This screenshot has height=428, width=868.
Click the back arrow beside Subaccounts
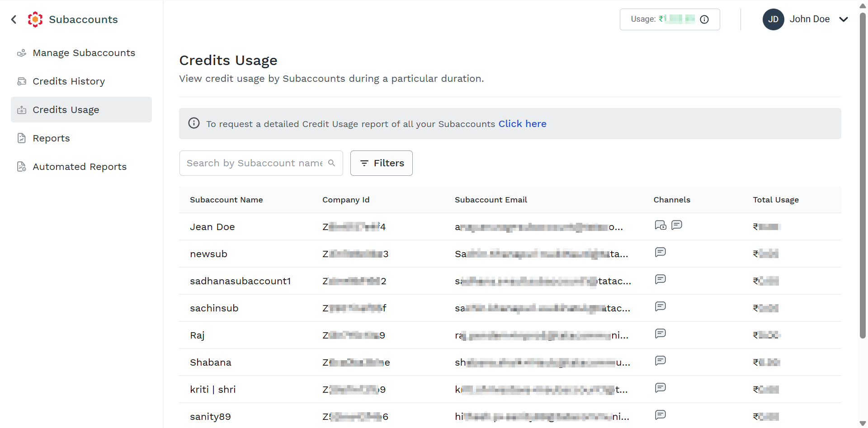click(14, 19)
